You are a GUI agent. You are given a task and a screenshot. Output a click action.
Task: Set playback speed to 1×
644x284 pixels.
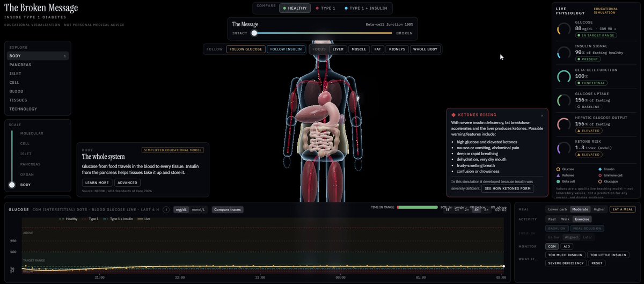(457, 209)
